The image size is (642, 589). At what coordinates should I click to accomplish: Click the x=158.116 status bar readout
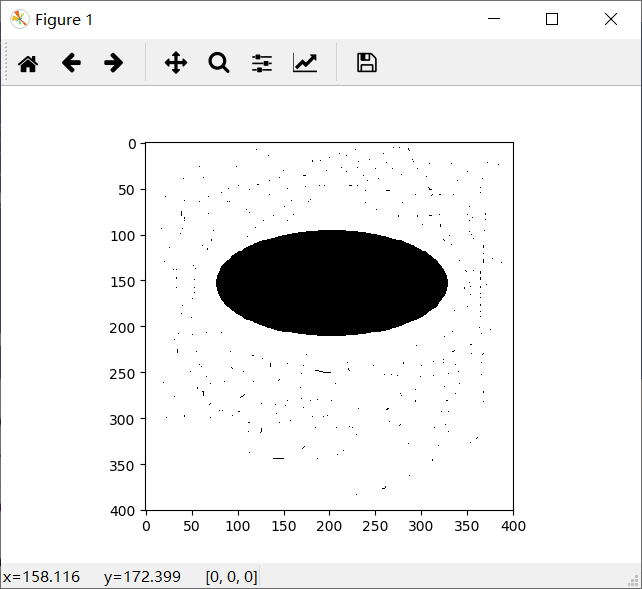[x=41, y=577]
